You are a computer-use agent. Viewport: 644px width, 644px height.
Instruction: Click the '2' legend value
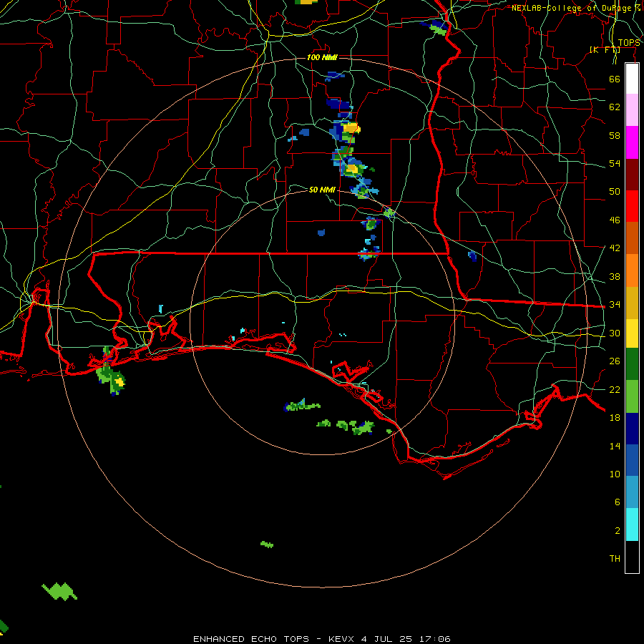[618, 531]
